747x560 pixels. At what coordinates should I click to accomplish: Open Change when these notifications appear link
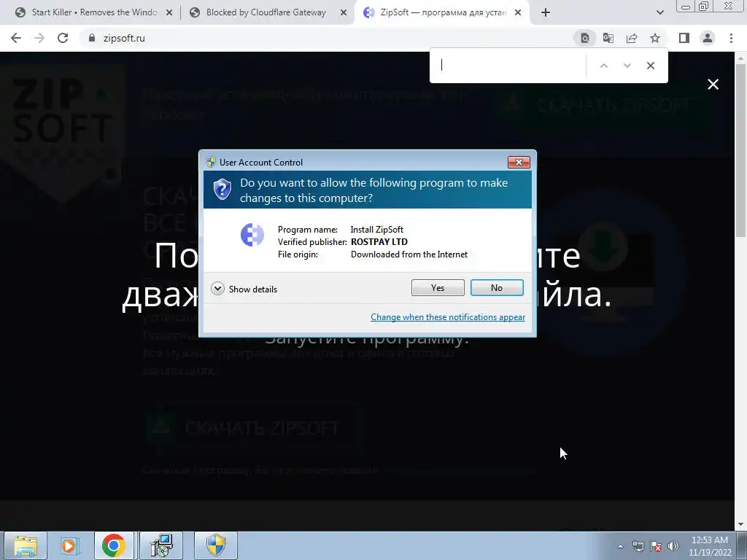pyautogui.click(x=448, y=317)
